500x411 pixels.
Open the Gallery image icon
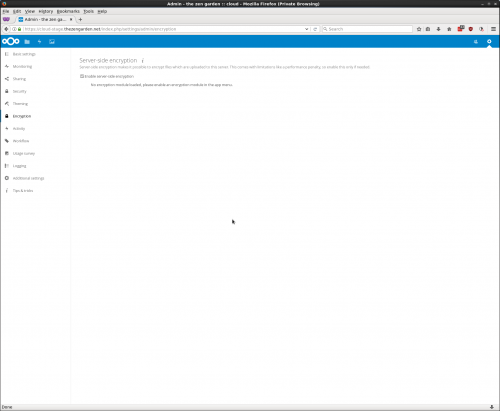(52, 42)
